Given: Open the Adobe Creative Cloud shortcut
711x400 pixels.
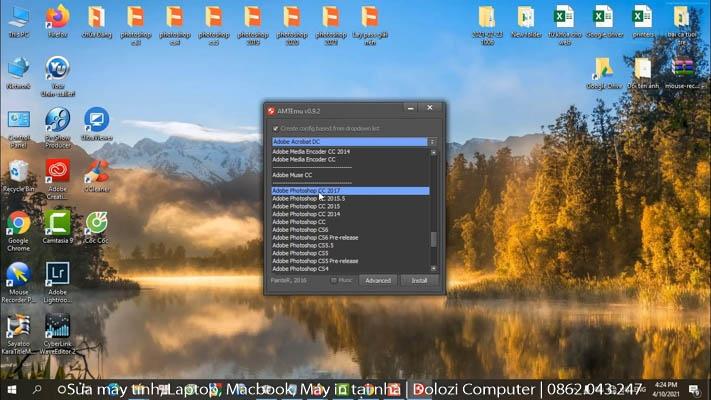Looking at the screenshot, I should tap(57, 172).
